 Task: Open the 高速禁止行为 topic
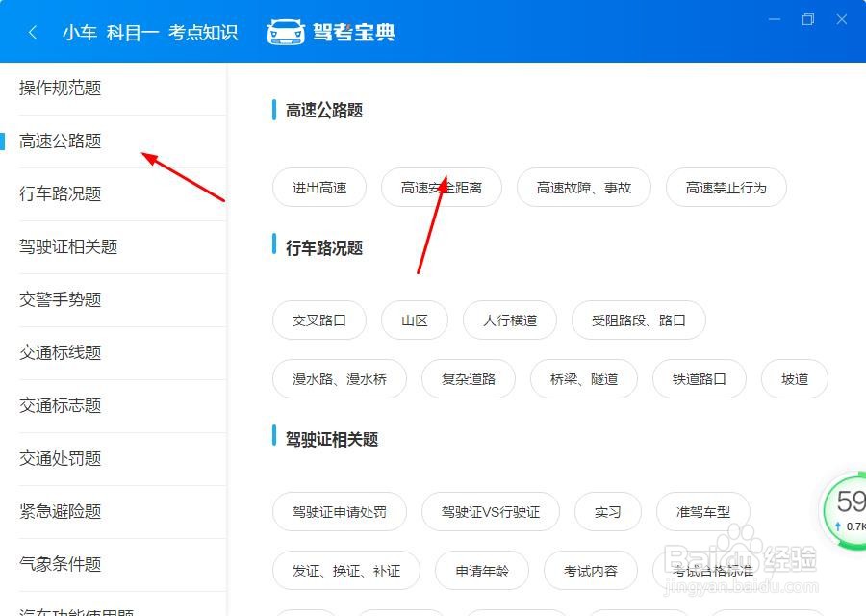726,188
